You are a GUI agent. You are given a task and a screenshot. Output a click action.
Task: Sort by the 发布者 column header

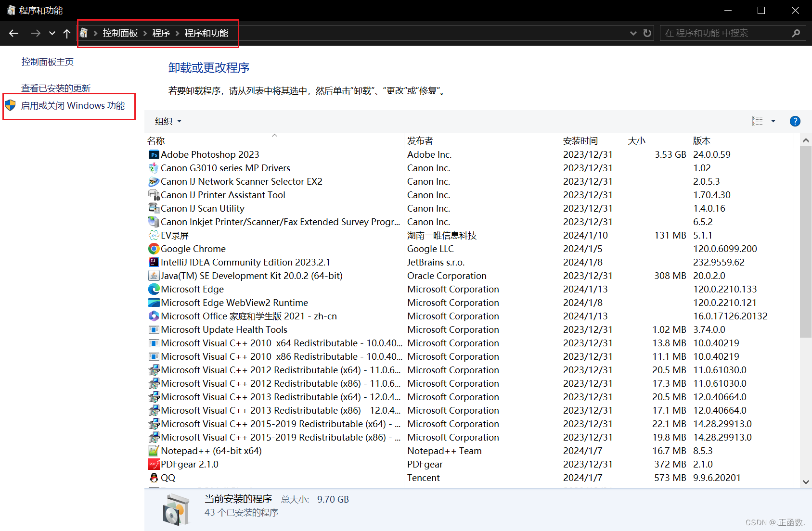coord(482,140)
